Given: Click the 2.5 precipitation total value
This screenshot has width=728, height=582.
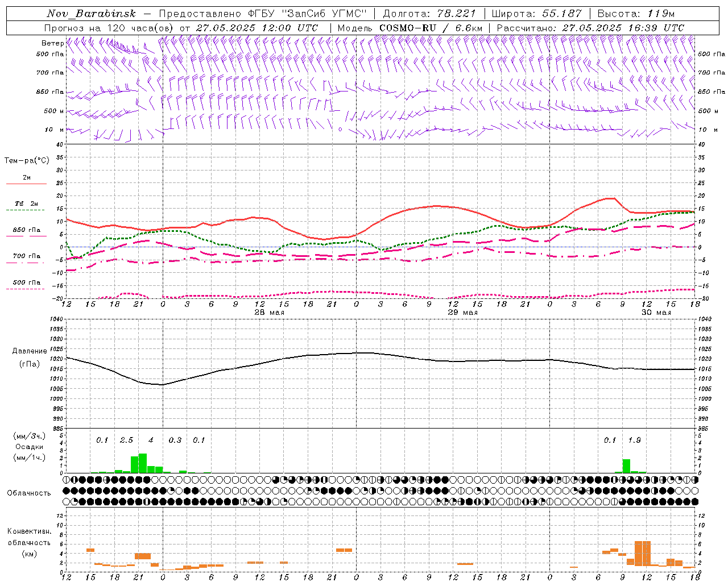Looking at the screenshot, I should (x=126, y=440).
